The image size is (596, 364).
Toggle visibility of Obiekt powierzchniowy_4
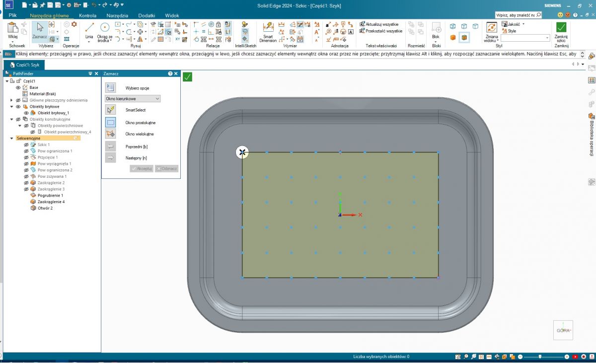tap(33, 132)
